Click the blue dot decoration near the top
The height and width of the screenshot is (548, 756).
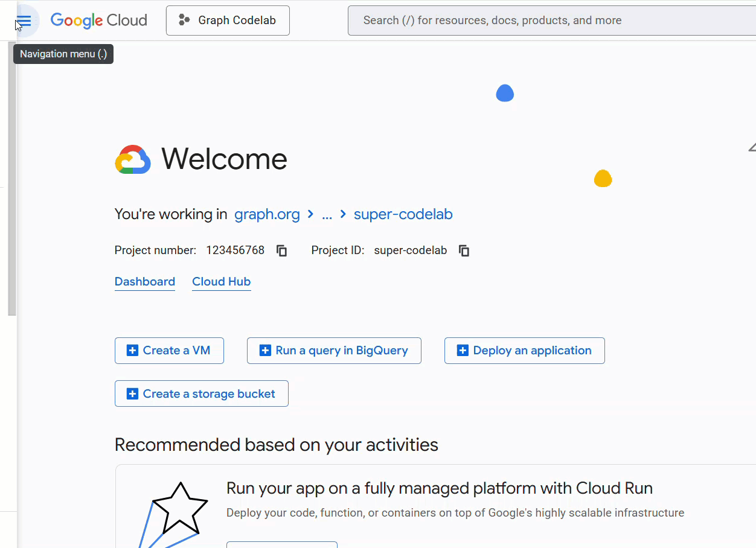(x=505, y=93)
